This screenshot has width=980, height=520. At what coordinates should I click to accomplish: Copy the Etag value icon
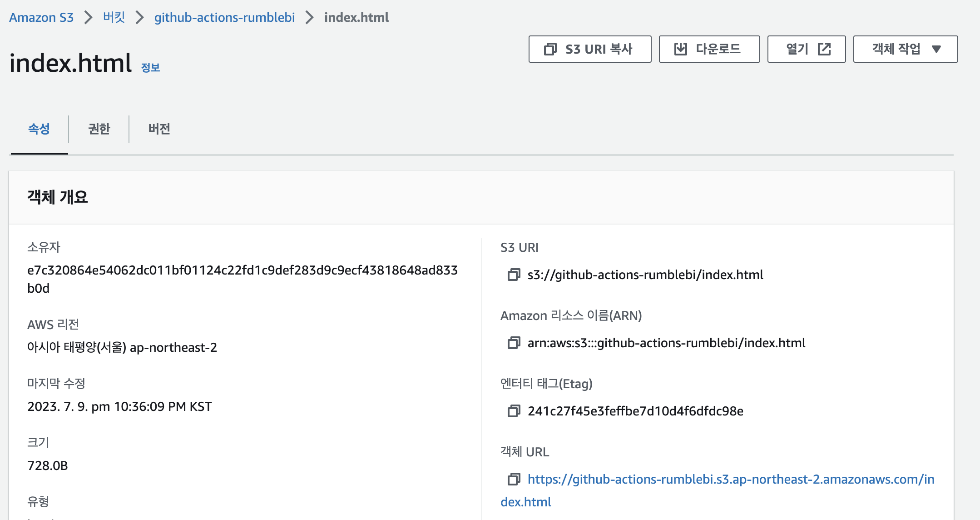(514, 411)
